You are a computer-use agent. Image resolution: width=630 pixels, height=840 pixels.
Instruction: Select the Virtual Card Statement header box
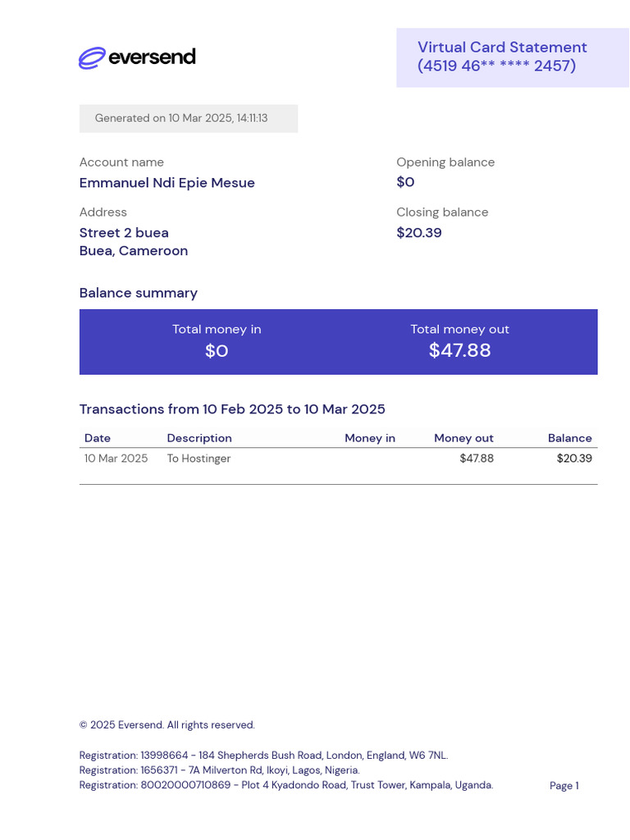(513, 57)
